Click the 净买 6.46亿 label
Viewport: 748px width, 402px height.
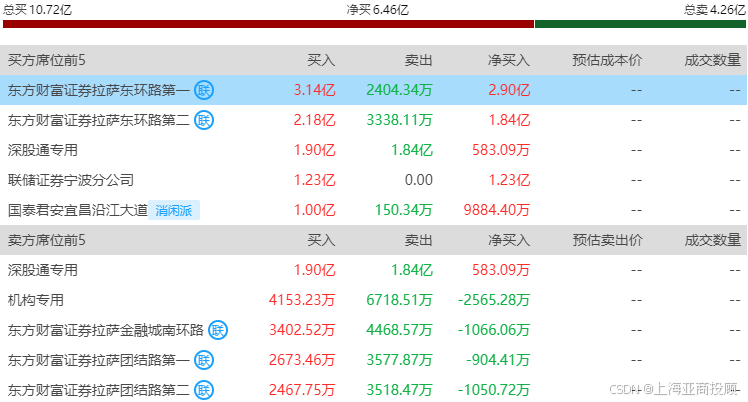377,10
